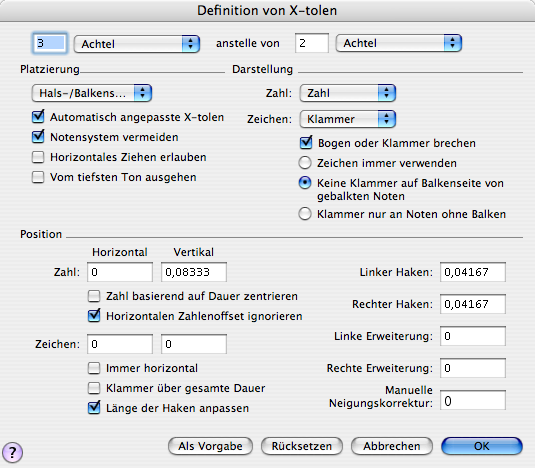
Task: Enable Vom tiefsten Ton ausgehen
Action: coord(38,177)
